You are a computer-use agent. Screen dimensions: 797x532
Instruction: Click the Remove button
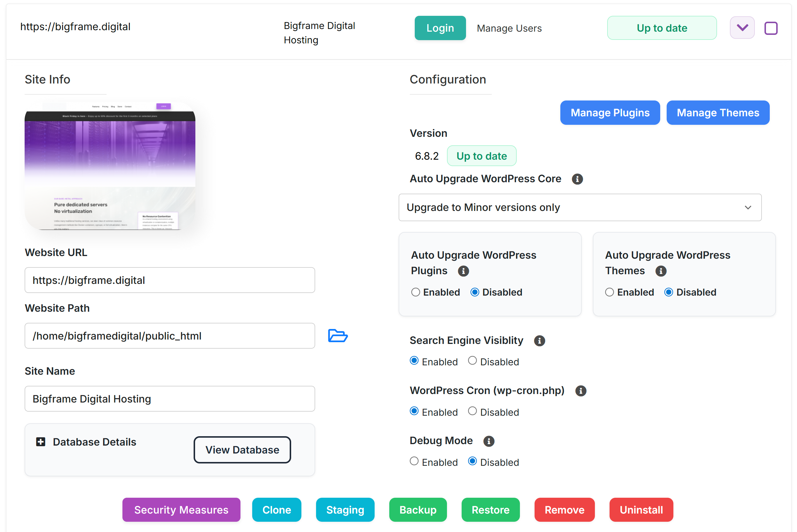tap(564, 510)
